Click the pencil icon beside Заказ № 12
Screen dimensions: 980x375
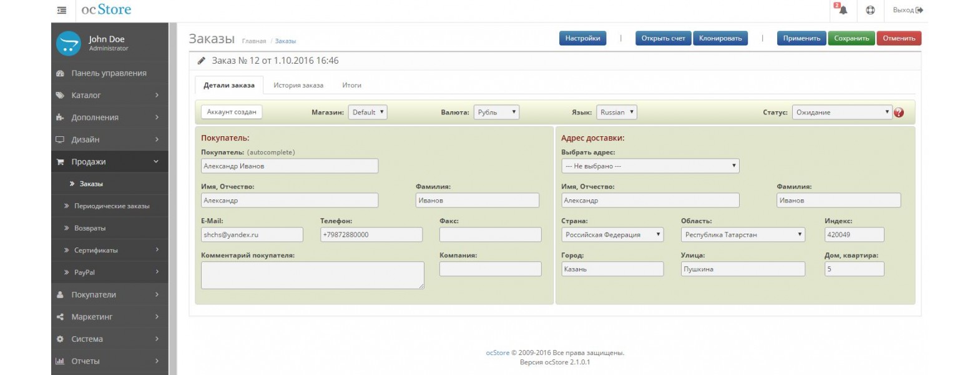tap(201, 61)
